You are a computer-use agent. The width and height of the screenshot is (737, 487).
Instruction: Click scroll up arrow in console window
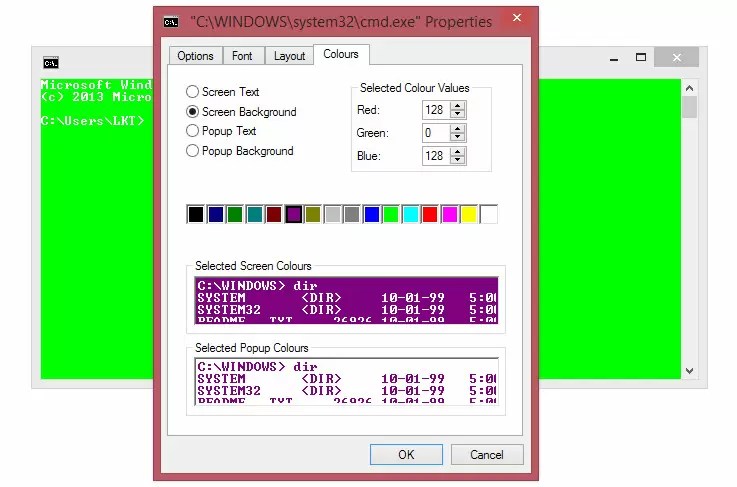pos(690,88)
